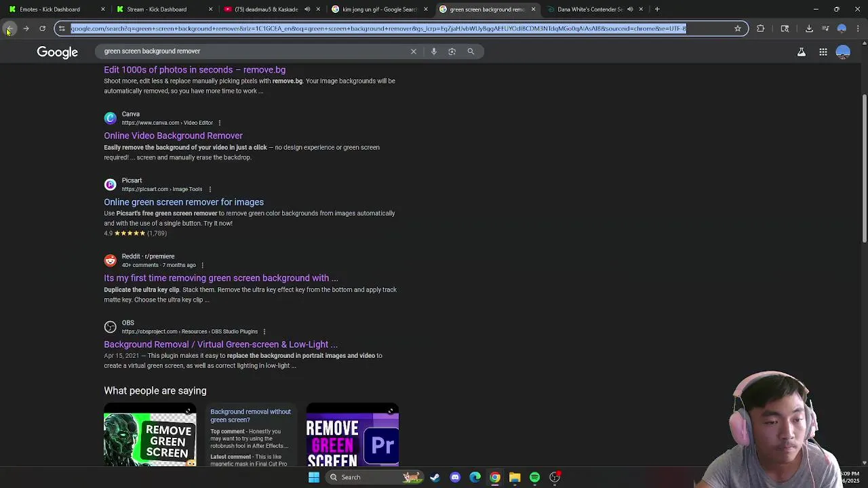
Task: Open site information icon in address bar
Action: tap(62, 28)
